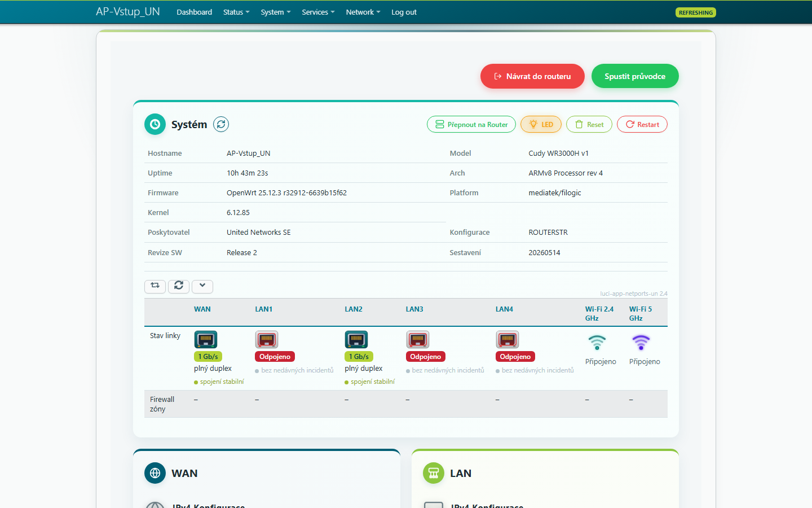Click the WAN port ethernet icon
This screenshot has height=508, width=812.
[206, 340]
